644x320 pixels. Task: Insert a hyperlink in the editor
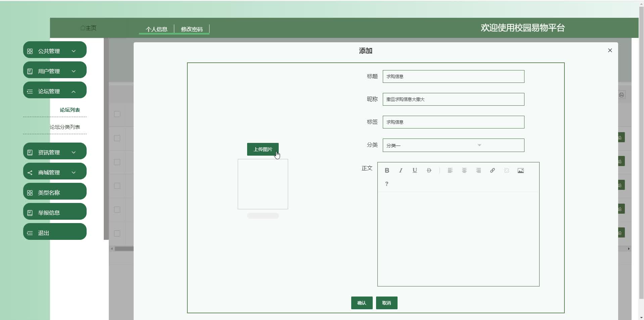(x=493, y=170)
